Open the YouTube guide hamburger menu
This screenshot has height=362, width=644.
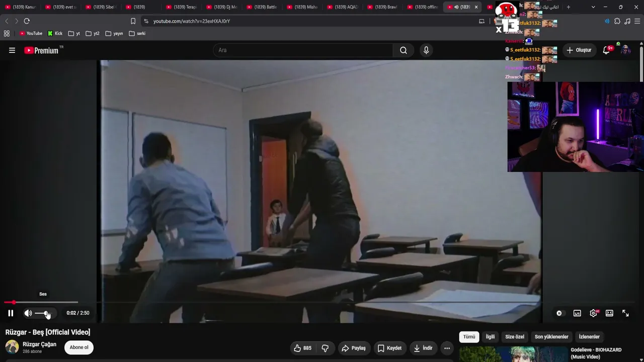click(x=12, y=50)
